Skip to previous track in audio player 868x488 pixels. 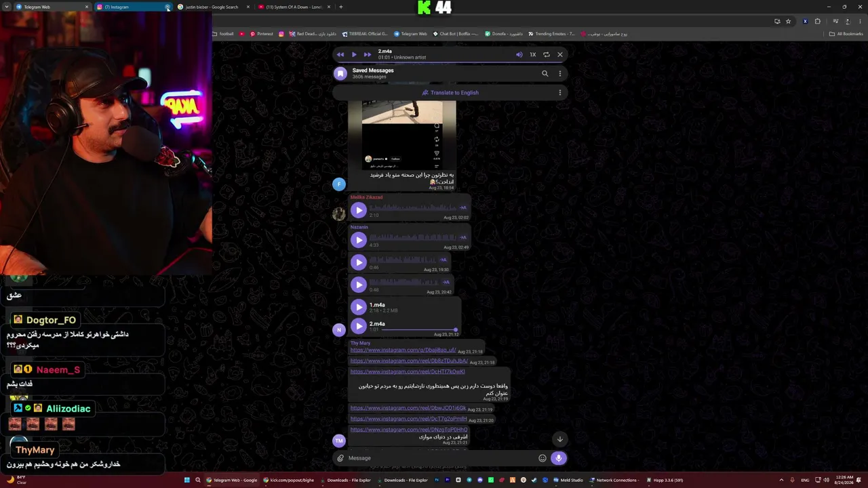(340, 54)
